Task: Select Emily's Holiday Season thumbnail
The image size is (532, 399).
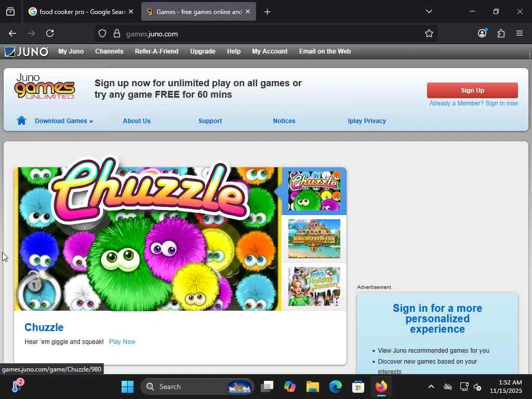Action: coord(314,287)
